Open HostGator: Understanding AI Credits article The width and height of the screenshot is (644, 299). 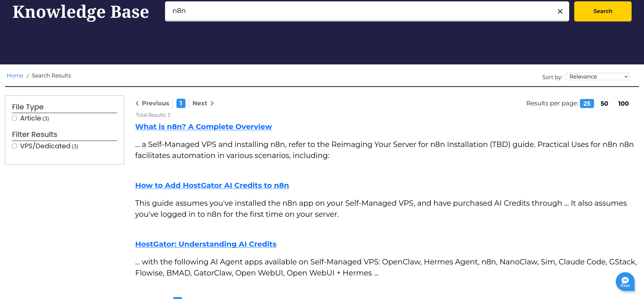coord(206,244)
